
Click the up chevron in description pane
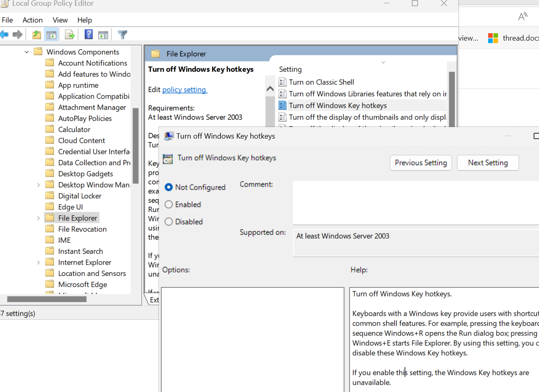coord(270,89)
